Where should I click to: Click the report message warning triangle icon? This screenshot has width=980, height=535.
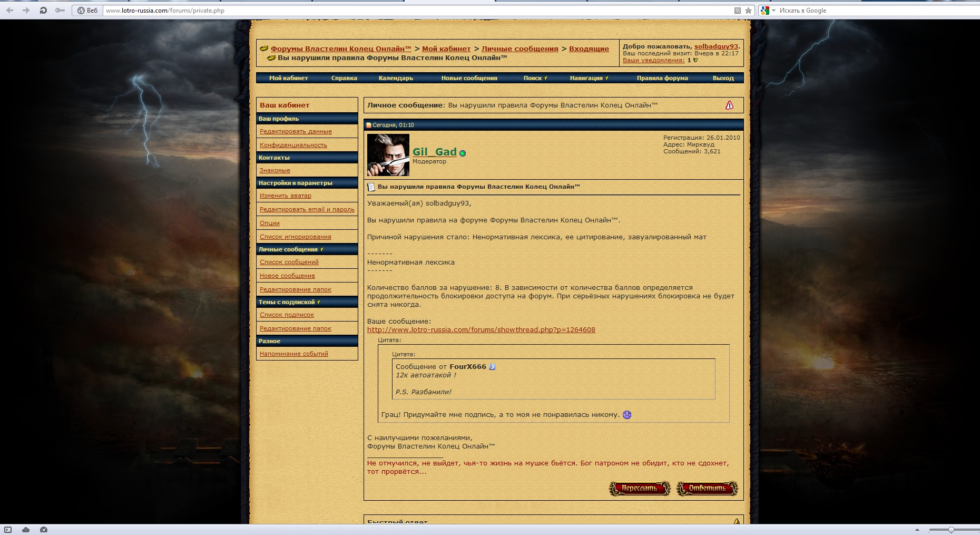729,105
